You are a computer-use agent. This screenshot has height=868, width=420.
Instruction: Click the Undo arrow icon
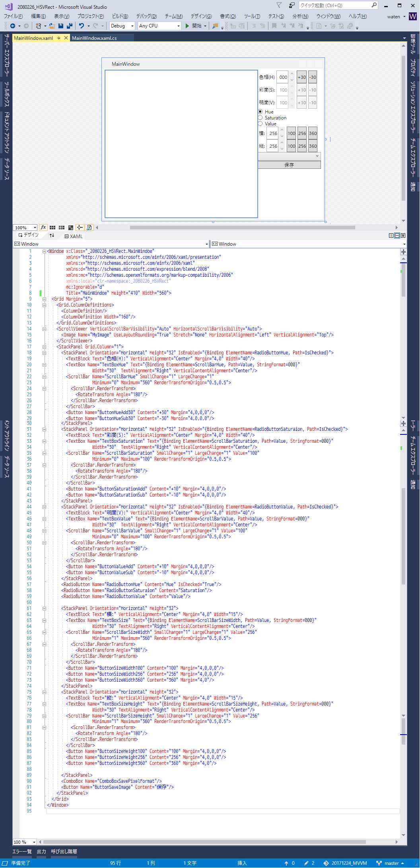pyautogui.click(x=82, y=26)
